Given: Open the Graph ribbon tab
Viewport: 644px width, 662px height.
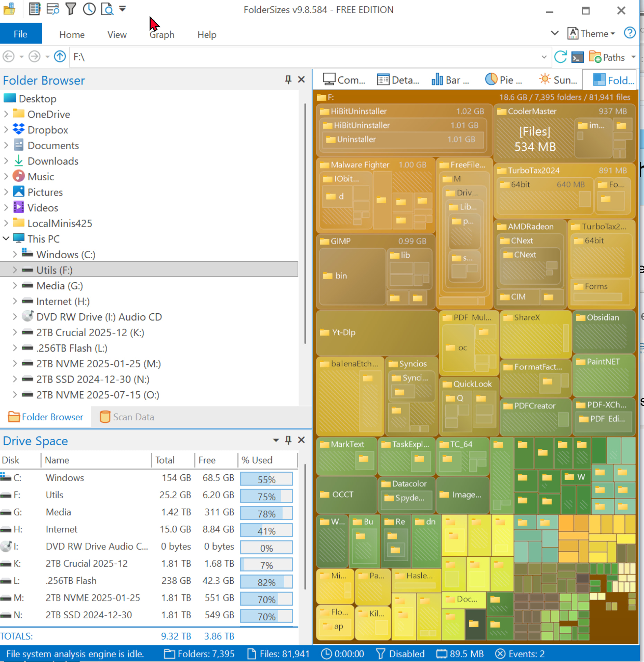Looking at the screenshot, I should (162, 35).
